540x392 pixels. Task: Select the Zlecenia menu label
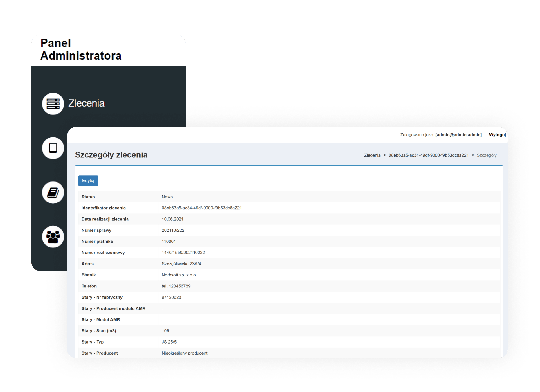pyautogui.click(x=86, y=103)
